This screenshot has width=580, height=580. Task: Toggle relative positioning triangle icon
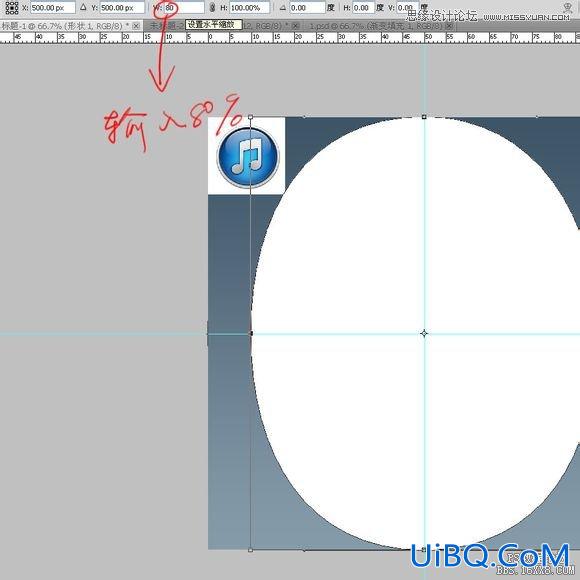[x=83, y=7]
